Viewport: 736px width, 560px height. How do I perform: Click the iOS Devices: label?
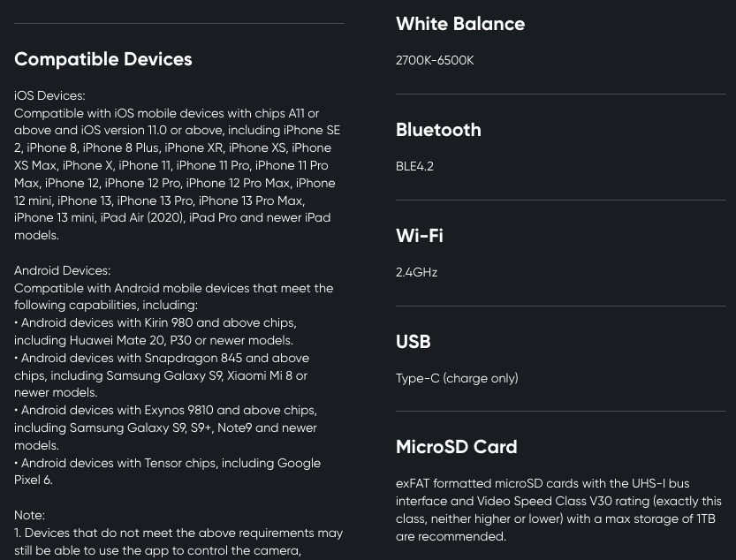pyautogui.click(x=49, y=95)
